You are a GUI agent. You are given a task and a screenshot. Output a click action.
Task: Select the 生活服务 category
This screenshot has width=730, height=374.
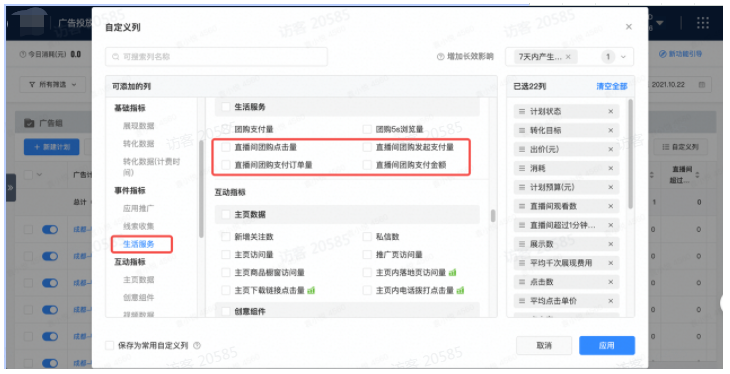coord(138,244)
